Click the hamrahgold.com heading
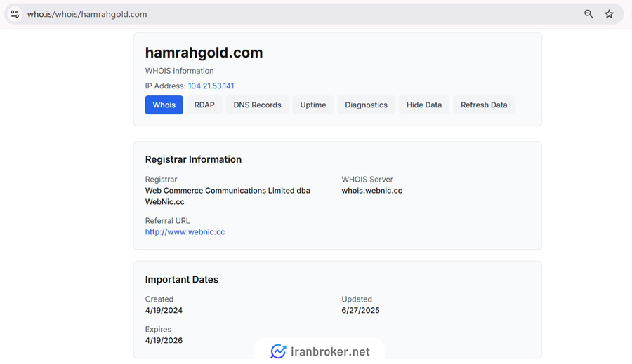The height and width of the screenshot is (364, 632). 204,53
